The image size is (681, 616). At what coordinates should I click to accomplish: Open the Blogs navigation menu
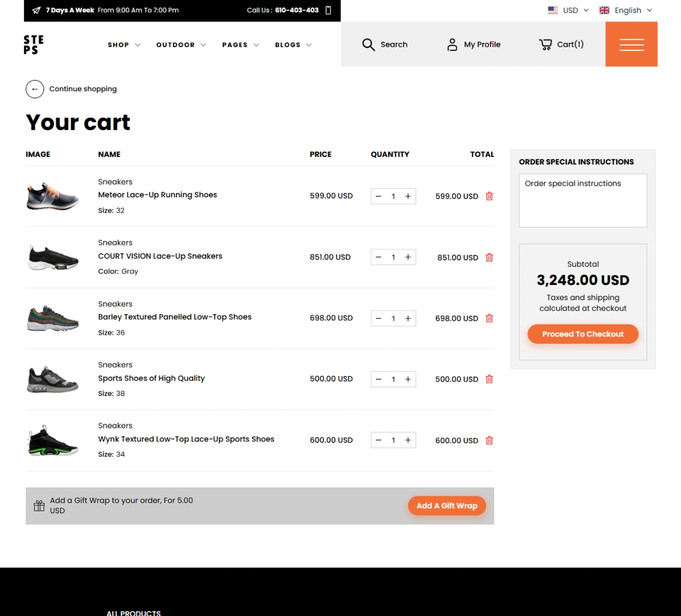click(x=293, y=45)
